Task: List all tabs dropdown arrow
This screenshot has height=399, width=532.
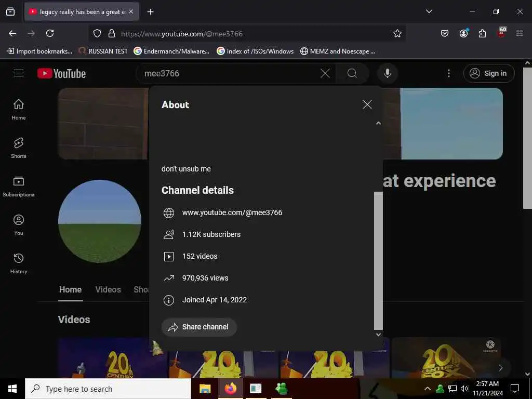Action: coord(429,11)
